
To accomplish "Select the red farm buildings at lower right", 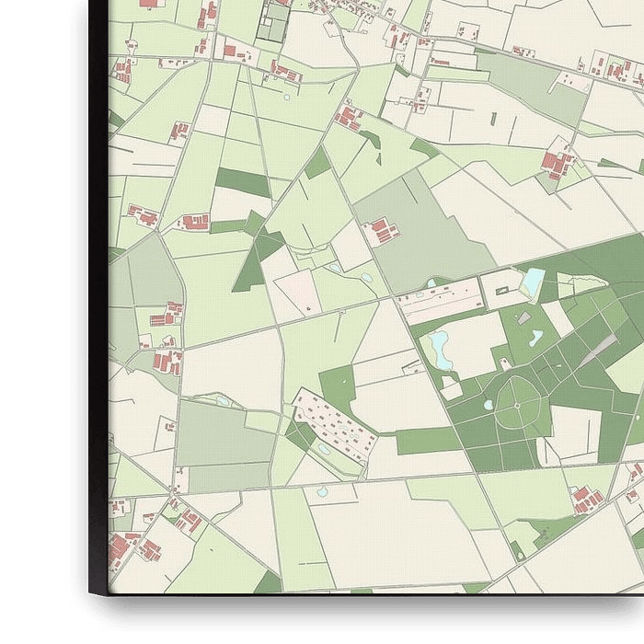I will coord(586,500).
